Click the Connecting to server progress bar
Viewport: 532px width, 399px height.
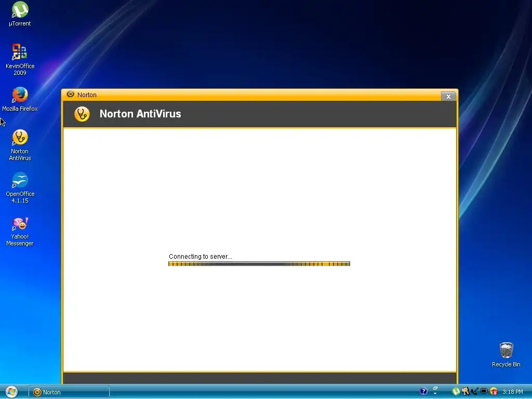point(259,263)
